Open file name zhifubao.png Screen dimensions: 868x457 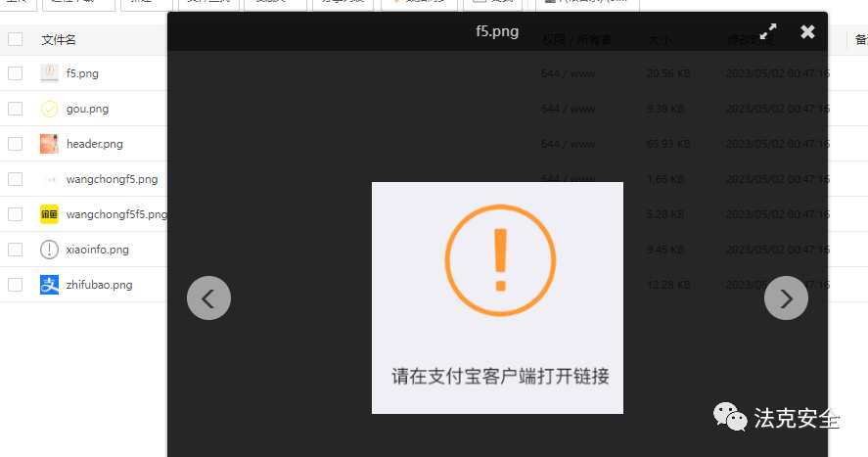(x=99, y=285)
